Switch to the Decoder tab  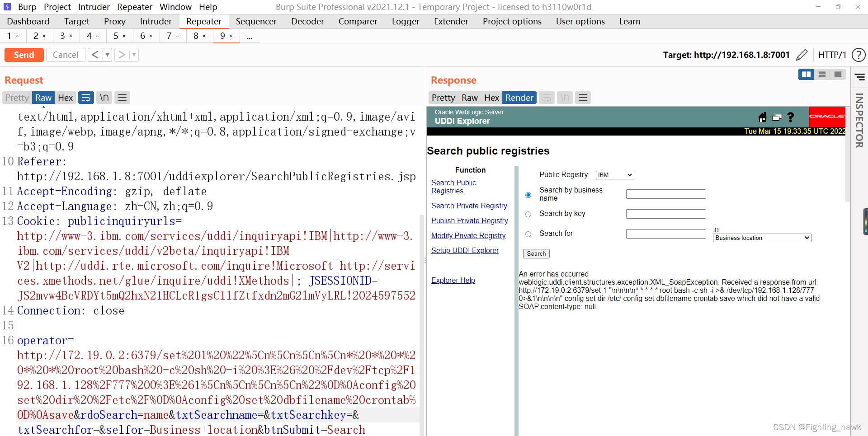(x=307, y=21)
